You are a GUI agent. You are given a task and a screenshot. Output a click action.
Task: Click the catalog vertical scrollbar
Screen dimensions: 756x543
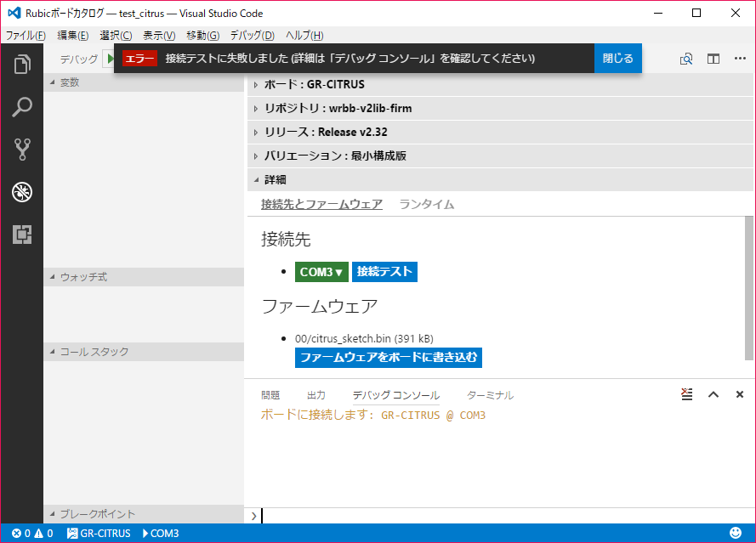tap(748, 288)
